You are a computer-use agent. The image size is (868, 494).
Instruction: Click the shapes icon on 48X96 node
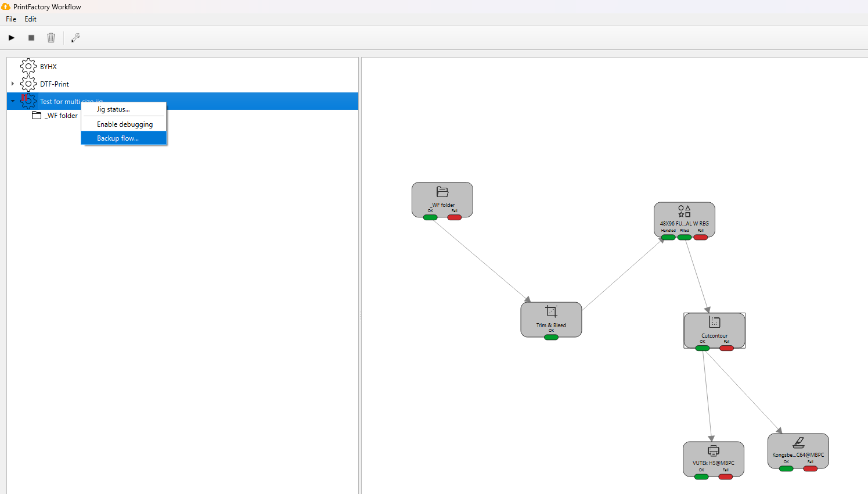pyautogui.click(x=685, y=211)
